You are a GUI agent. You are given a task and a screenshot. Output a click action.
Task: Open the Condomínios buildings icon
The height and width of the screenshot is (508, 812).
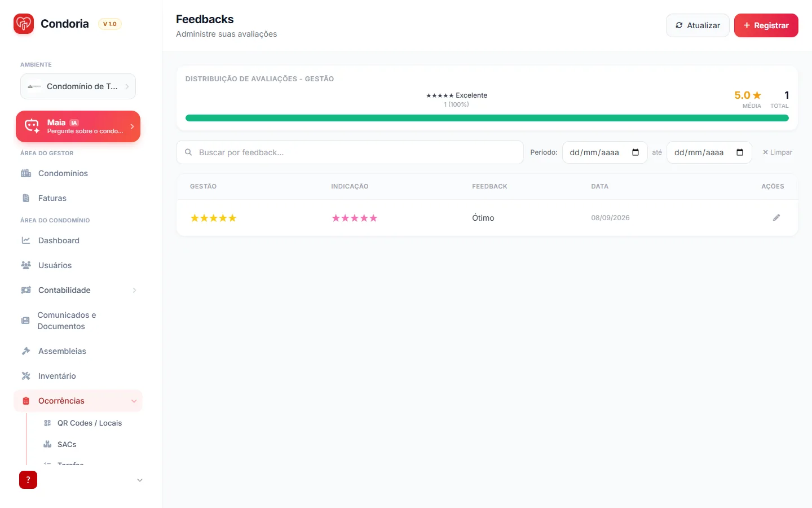26,173
